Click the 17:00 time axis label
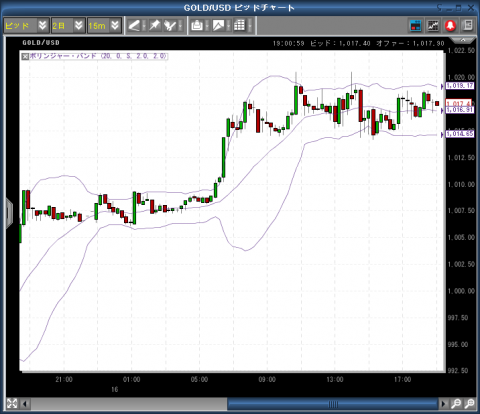480x414 pixels. click(402, 380)
